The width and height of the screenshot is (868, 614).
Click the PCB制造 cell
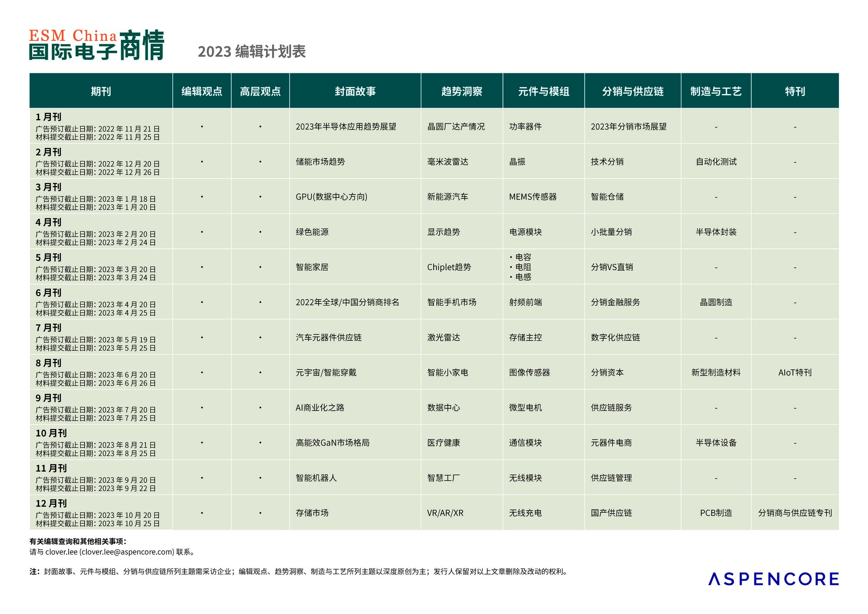coord(716,513)
